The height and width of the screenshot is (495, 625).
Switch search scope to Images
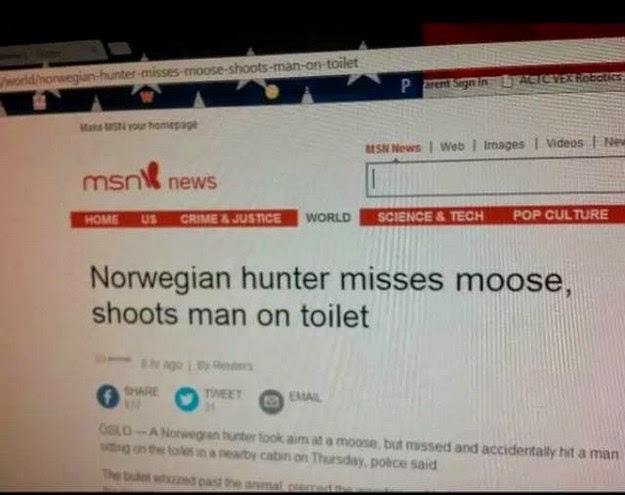click(504, 144)
